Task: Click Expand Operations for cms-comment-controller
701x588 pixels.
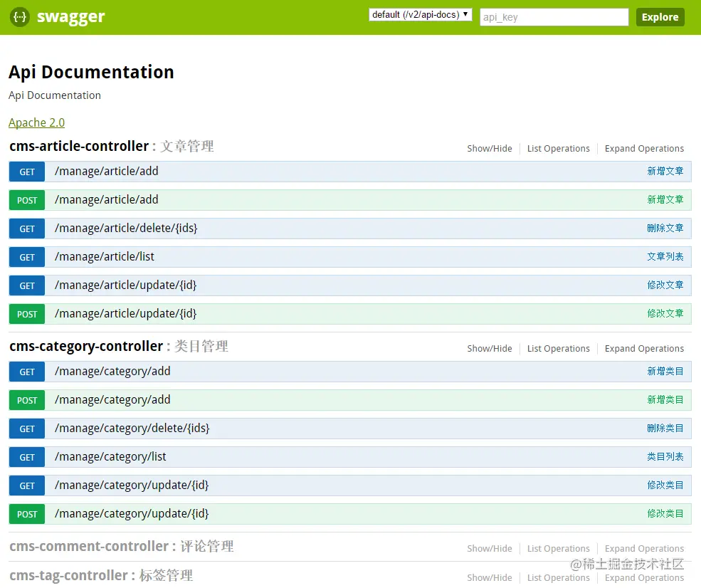Action: [644, 549]
